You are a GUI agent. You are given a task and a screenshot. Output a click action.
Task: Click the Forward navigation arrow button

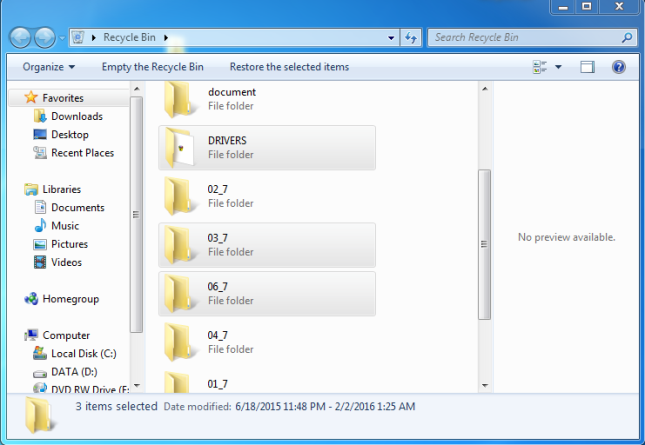(x=45, y=38)
